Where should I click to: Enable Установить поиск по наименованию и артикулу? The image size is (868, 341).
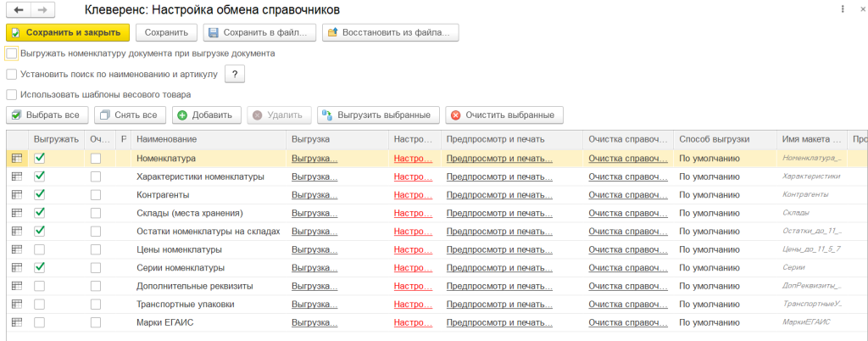coord(12,74)
